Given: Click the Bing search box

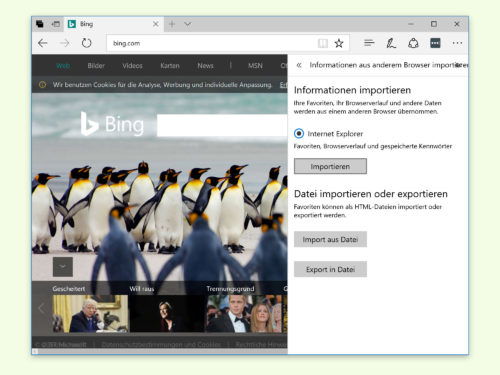Looking at the screenshot, I should point(222,126).
